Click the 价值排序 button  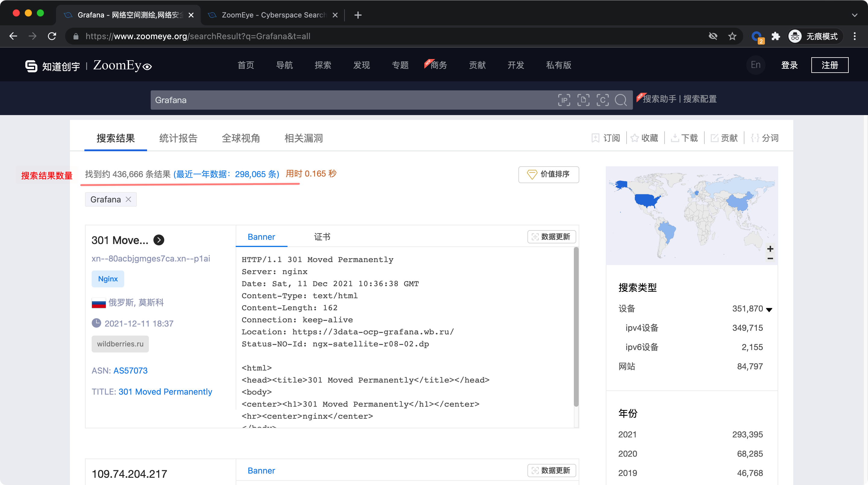tap(548, 174)
